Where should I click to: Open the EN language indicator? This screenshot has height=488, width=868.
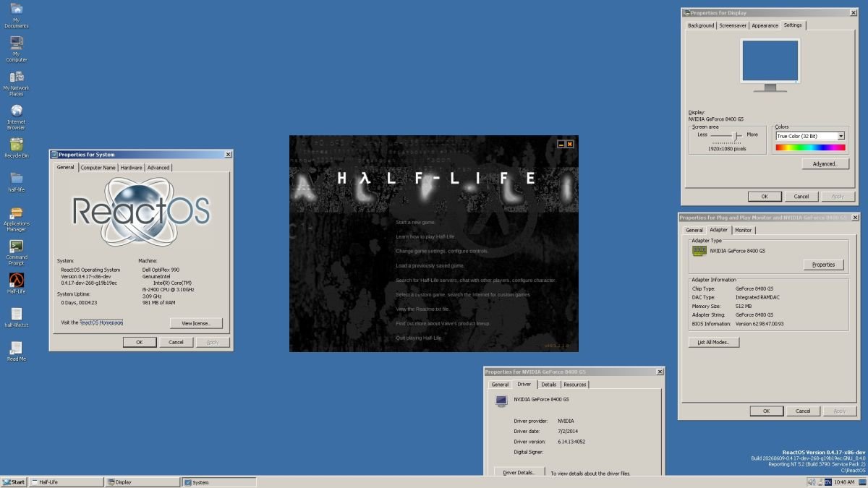click(828, 482)
